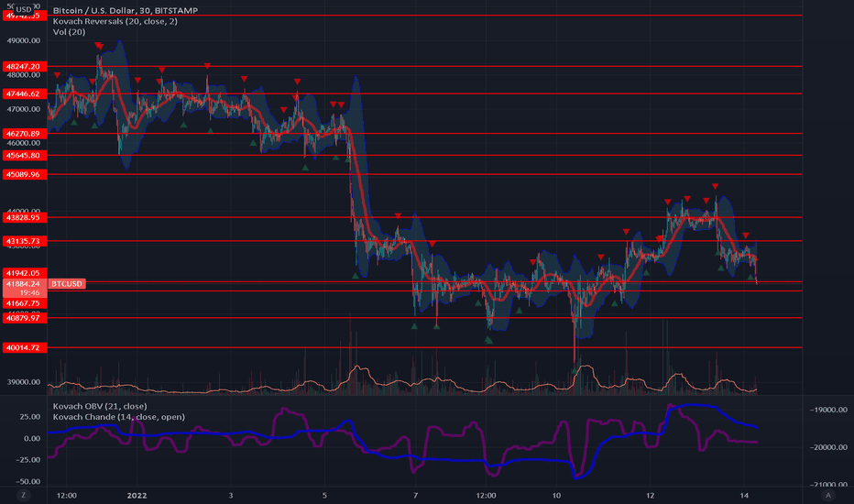Screen dimensions: 854x504
Task: Click the day 14 time axis label
Action: [x=745, y=495]
